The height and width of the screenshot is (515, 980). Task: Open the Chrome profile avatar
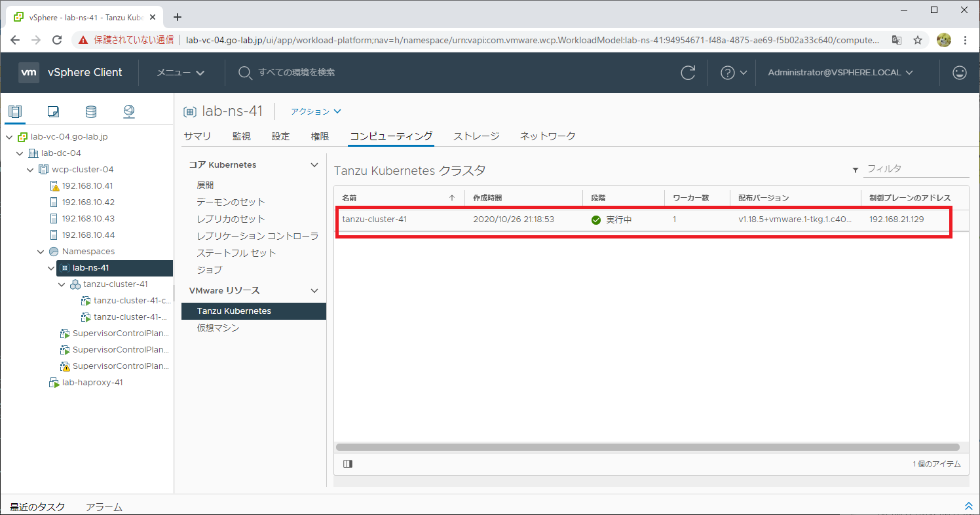click(x=944, y=40)
